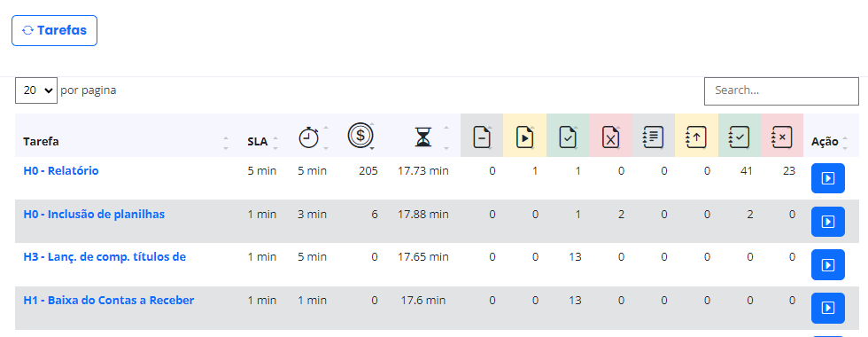Screen dimensions: 868x337
Task: Sort by the stopwatch time column icon
Action: pos(309,137)
